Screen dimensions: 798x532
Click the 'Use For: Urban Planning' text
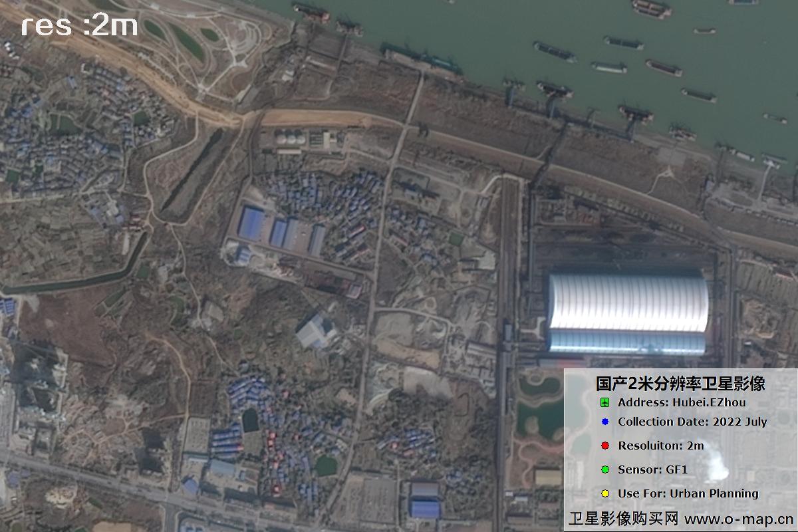(x=688, y=493)
